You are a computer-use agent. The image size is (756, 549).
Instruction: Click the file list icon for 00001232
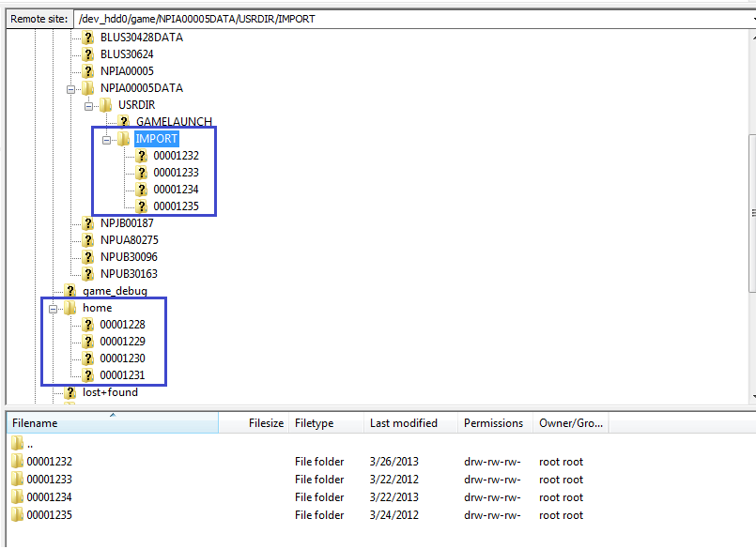point(17,462)
